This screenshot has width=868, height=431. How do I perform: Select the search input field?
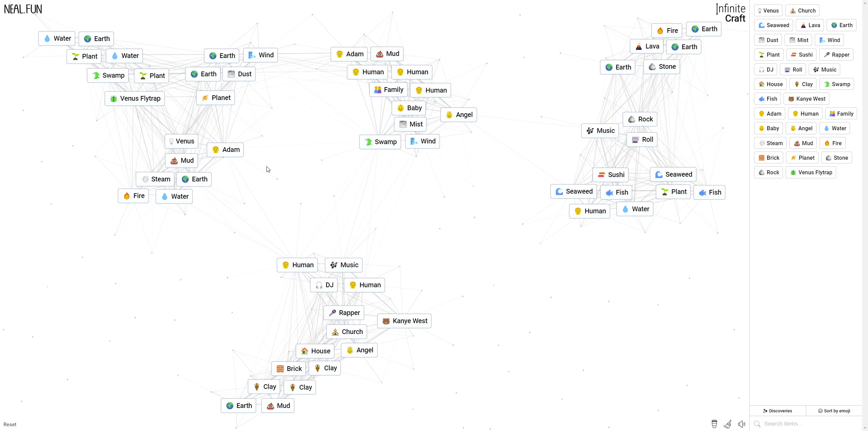(x=808, y=424)
